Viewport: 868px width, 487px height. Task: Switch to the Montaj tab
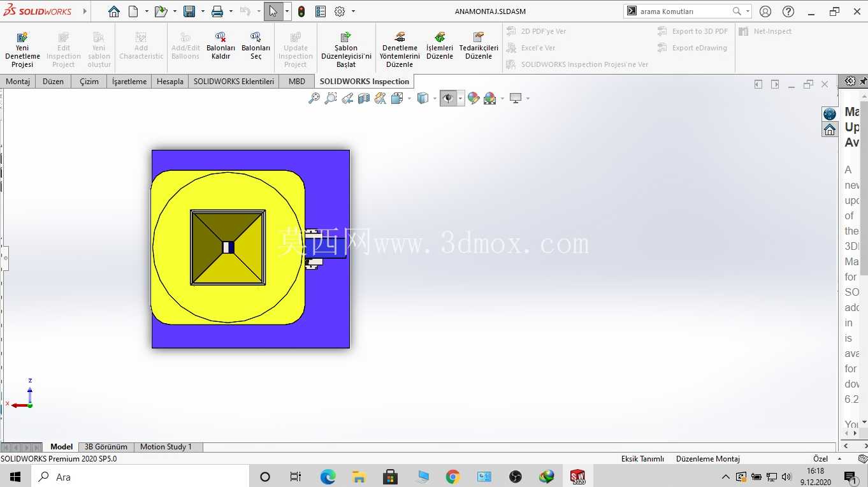(18, 81)
